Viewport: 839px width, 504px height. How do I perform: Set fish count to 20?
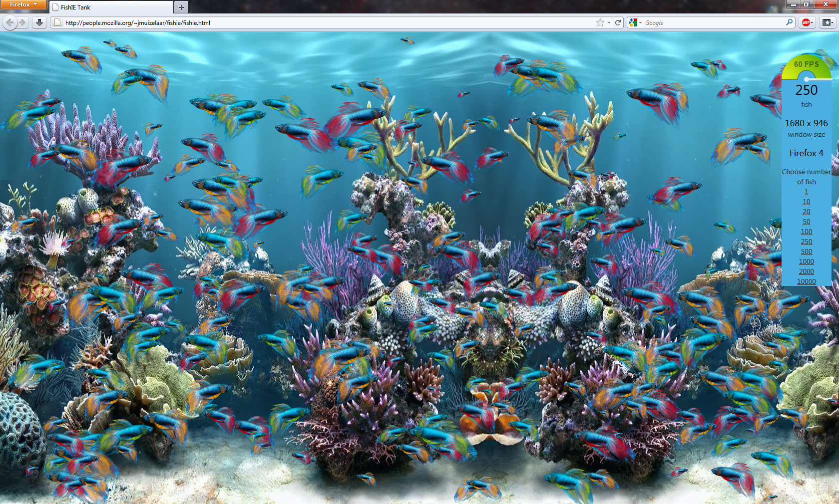806,212
